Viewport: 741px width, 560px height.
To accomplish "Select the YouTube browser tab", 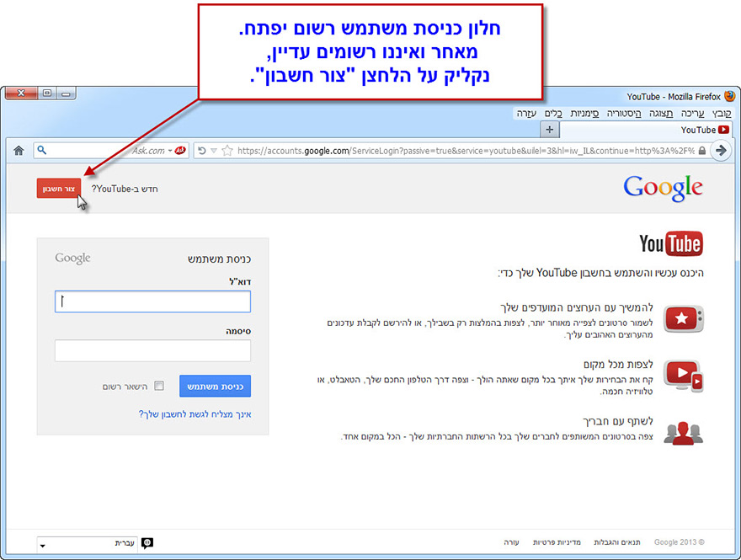I will click(x=697, y=129).
